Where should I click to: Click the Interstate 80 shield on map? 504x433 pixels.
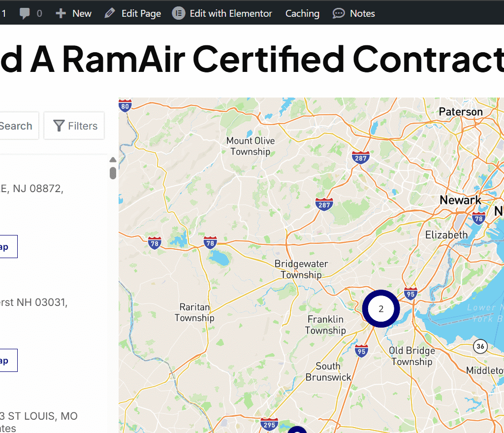[x=126, y=105]
